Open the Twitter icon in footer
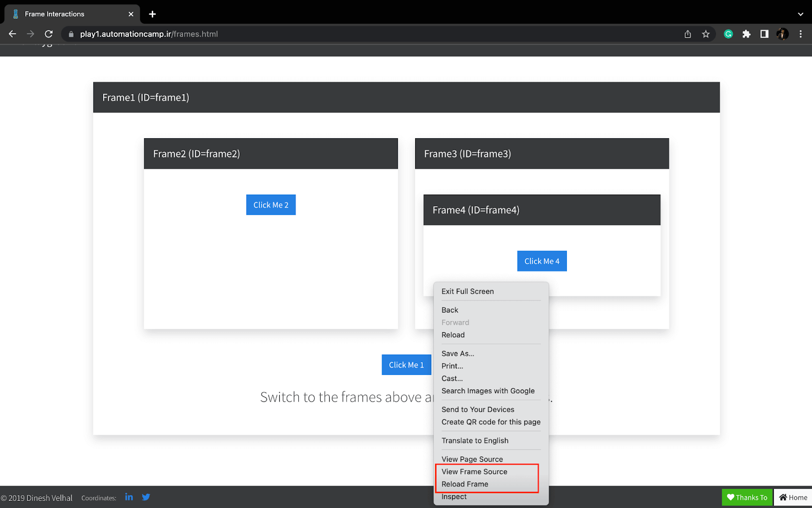 (x=146, y=497)
